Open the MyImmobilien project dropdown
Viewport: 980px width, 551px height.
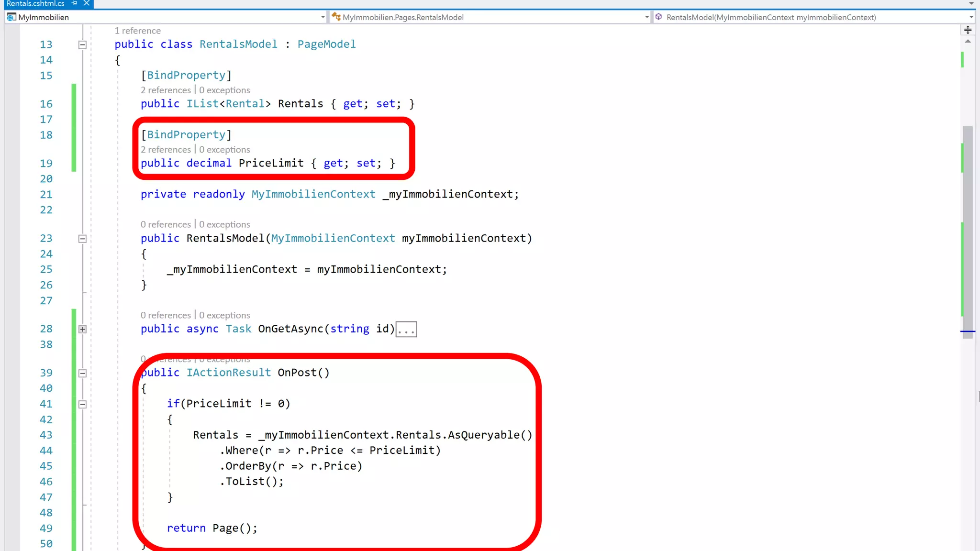coord(323,17)
